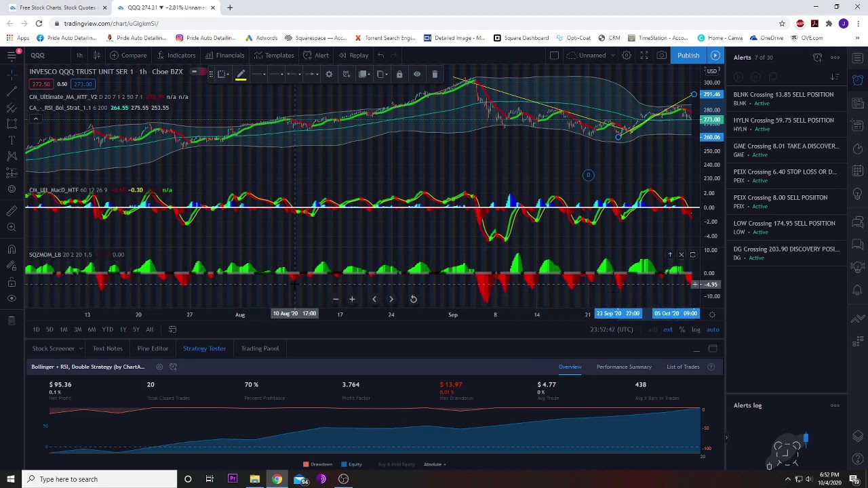This screenshot has height=488, width=868.
Task: Open indicator Templates
Action: (x=273, y=56)
